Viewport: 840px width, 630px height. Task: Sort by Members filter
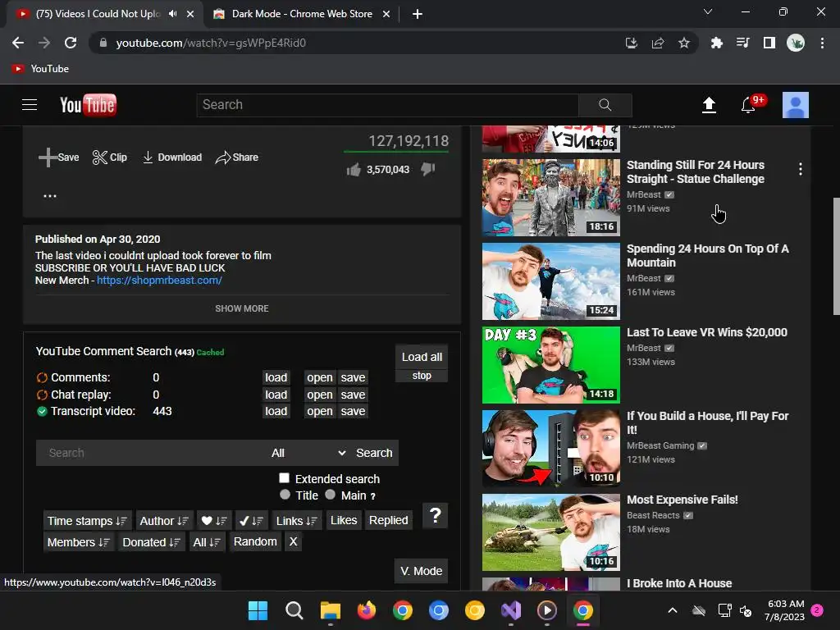[79, 542]
